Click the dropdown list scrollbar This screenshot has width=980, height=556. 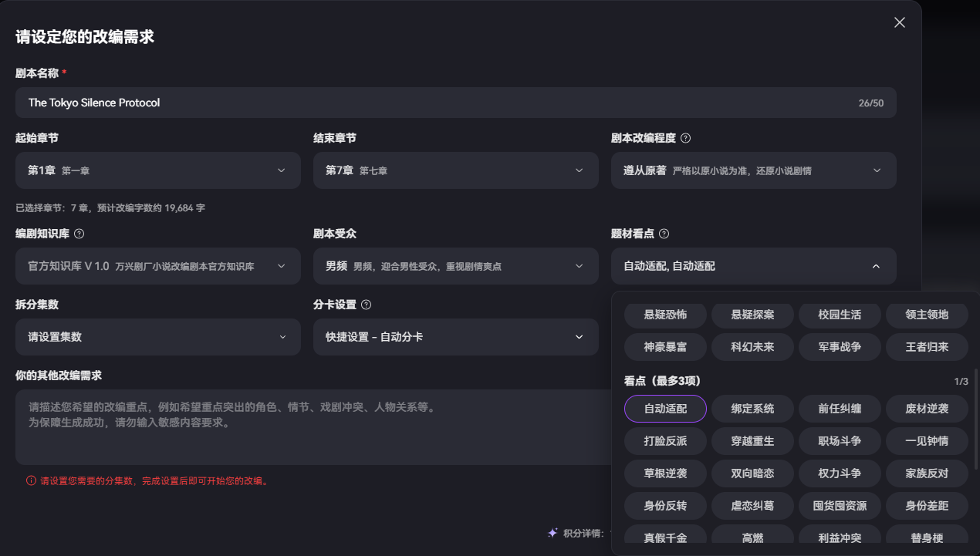[975, 416]
